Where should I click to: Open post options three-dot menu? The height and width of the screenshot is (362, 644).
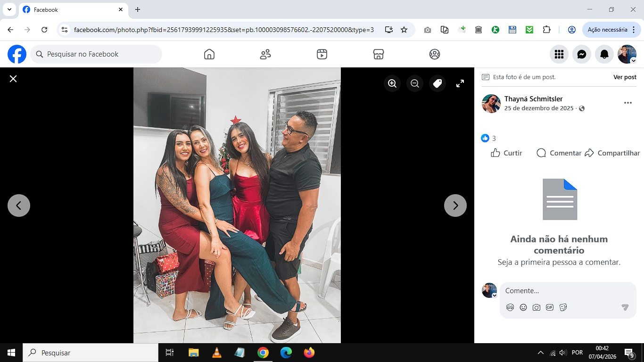[628, 103]
